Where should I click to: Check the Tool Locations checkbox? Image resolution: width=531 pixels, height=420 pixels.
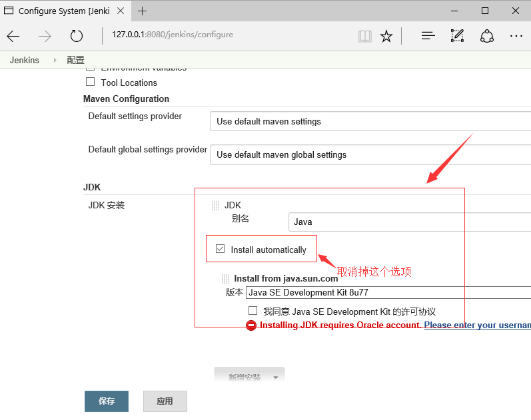pyautogui.click(x=91, y=82)
